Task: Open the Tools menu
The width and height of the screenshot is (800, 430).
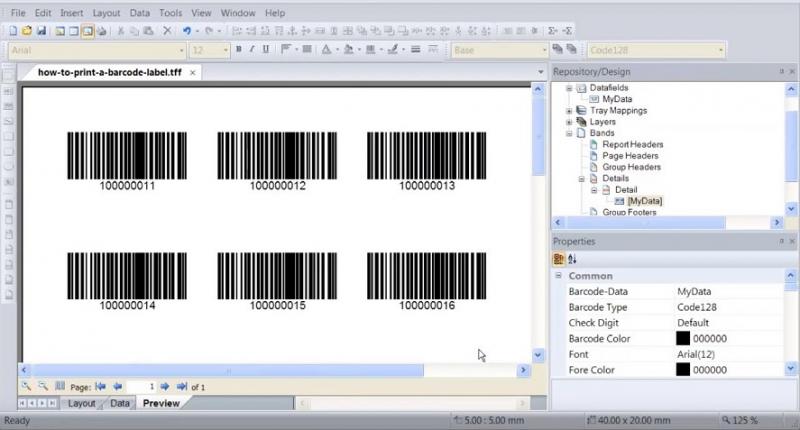Action: click(x=170, y=13)
